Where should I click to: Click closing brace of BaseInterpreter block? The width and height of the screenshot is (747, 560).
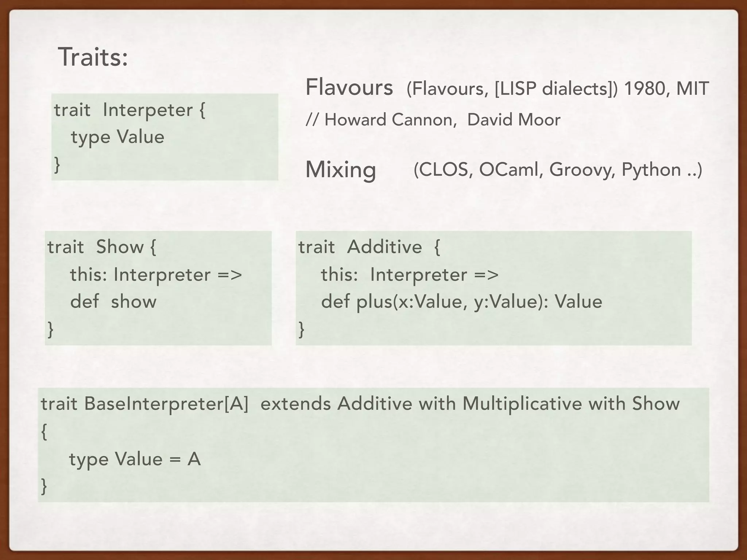(44, 486)
